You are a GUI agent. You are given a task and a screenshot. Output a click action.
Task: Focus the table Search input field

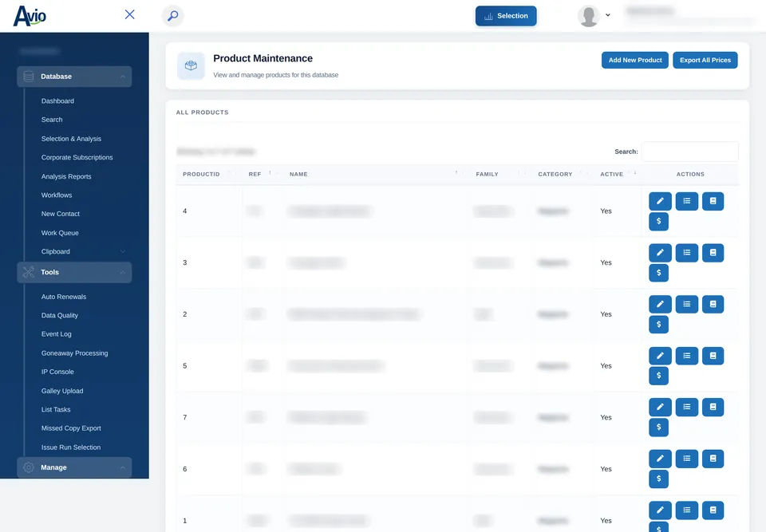689,152
